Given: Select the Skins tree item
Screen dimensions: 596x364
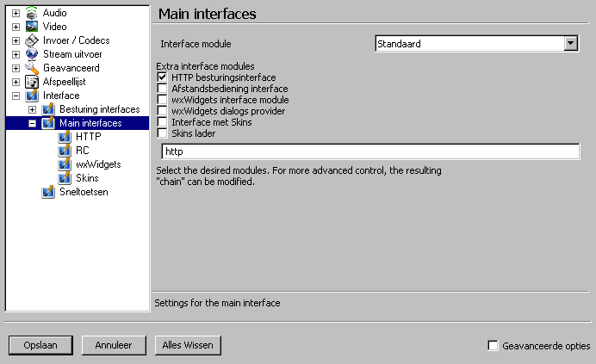Looking at the screenshot, I should (87, 178).
